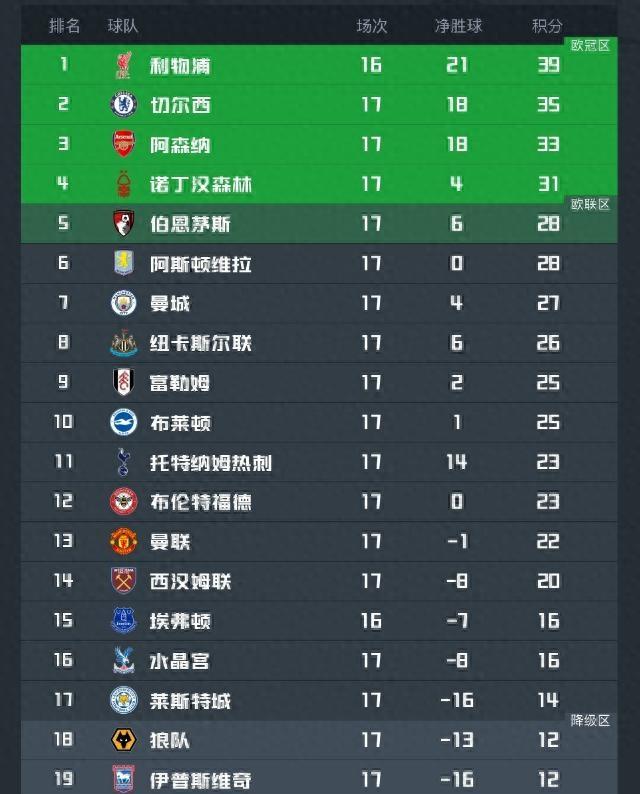Click the 欧冠区 zone label
The width and height of the screenshot is (640, 794).
click(x=590, y=46)
